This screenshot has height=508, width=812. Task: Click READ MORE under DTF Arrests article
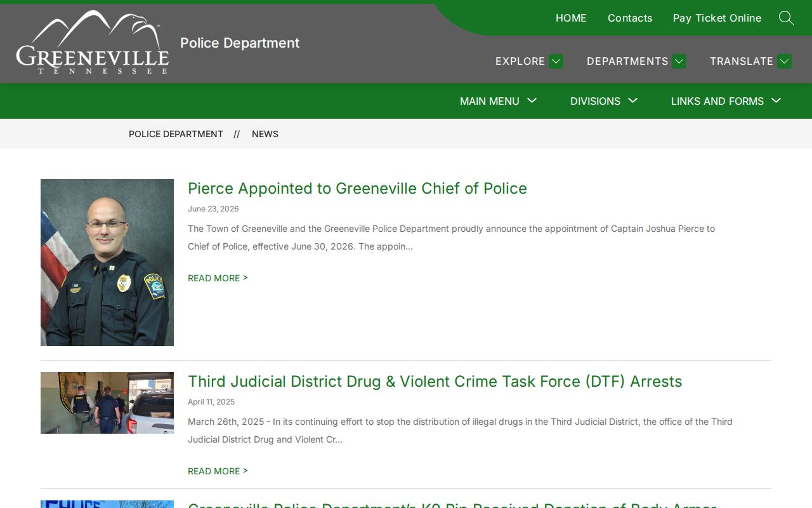218,471
